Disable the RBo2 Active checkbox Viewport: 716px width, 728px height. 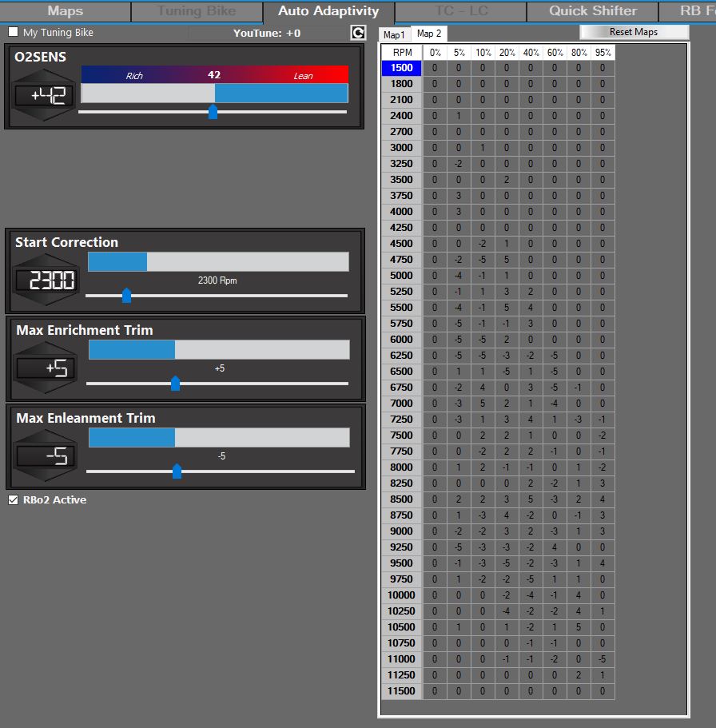(x=13, y=500)
